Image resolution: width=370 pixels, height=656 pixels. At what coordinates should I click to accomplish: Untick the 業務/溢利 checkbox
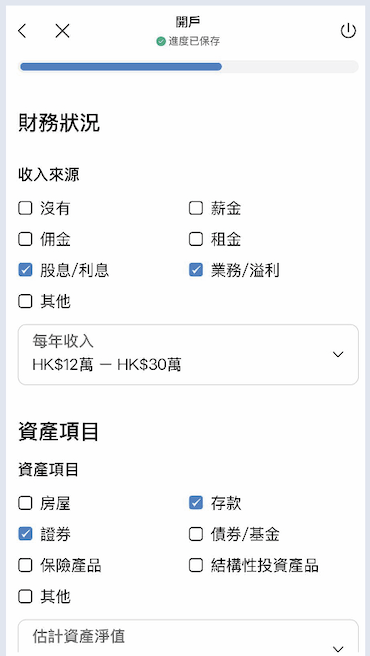coord(196,270)
